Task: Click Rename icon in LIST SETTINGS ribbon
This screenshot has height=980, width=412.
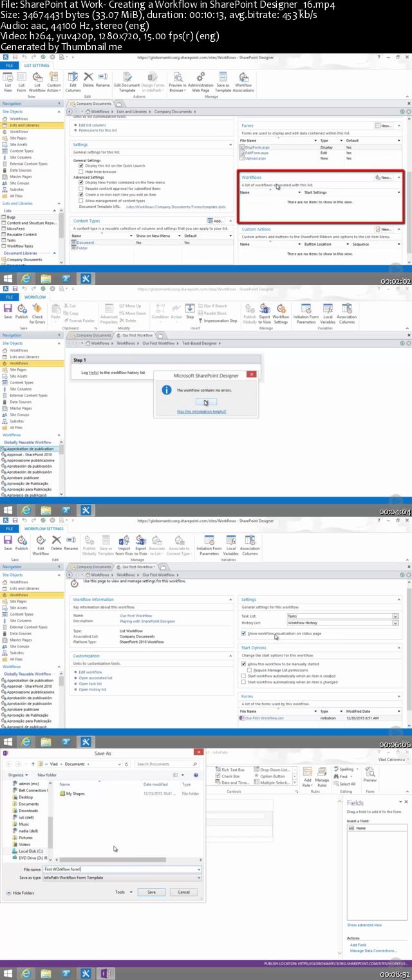Action: 102,80
